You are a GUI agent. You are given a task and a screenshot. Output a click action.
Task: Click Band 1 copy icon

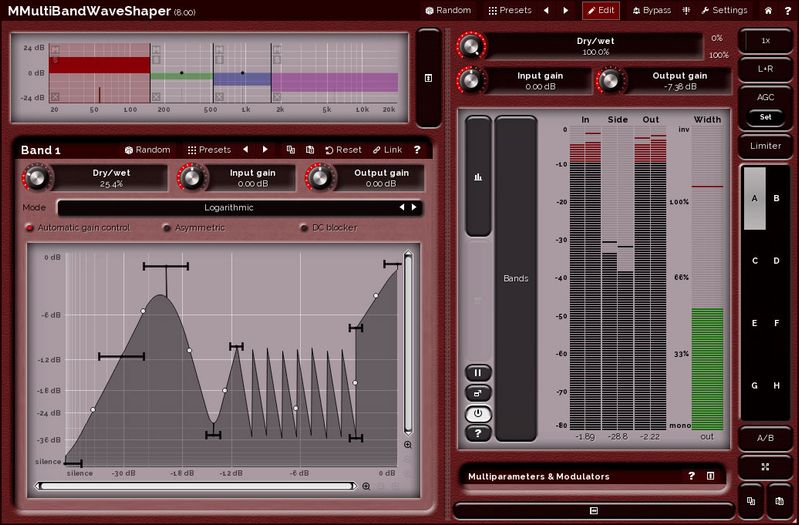[x=291, y=149]
